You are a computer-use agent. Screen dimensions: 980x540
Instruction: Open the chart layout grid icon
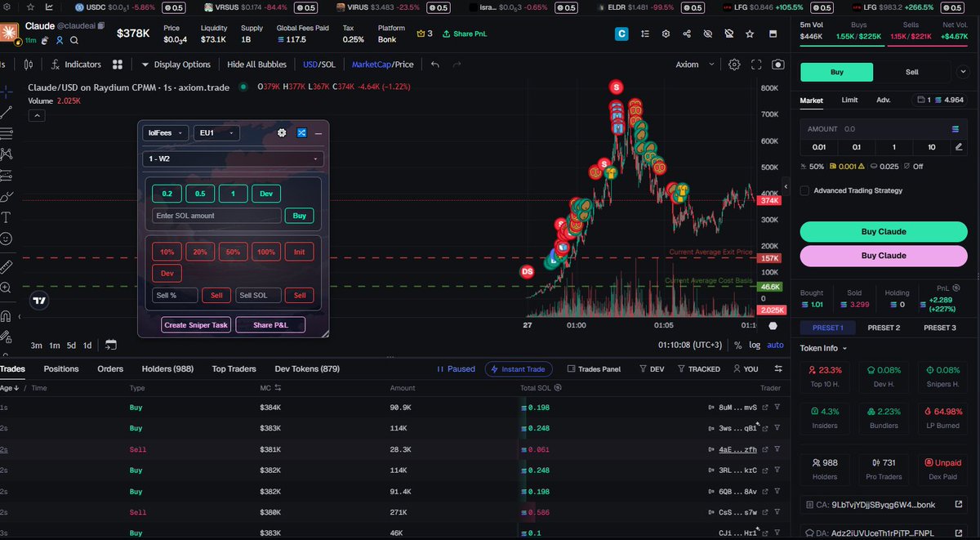(x=118, y=65)
